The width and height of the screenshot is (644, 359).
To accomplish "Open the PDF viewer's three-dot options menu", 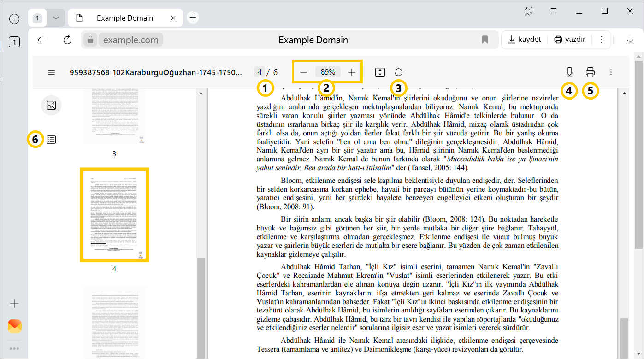I will pyautogui.click(x=611, y=72).
